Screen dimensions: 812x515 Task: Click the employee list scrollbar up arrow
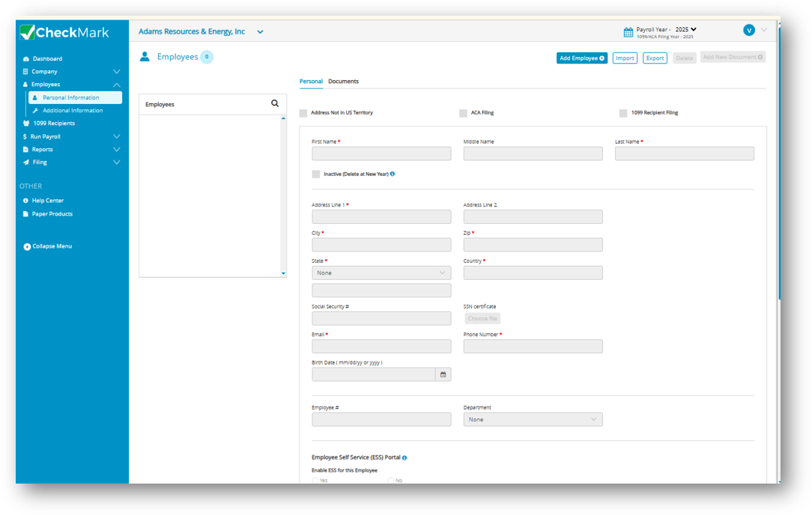(283, 118)
